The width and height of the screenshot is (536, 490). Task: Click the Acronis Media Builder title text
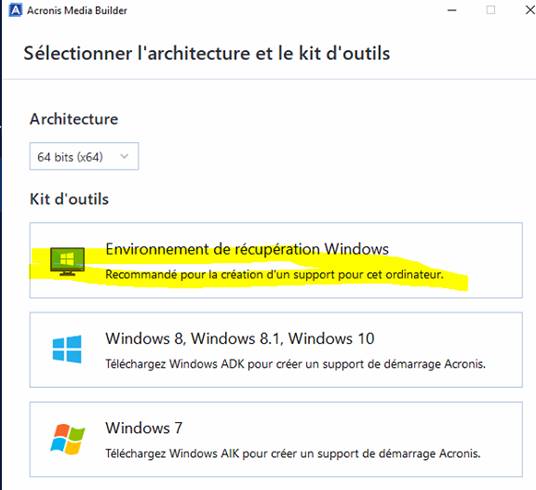(77, 11)
